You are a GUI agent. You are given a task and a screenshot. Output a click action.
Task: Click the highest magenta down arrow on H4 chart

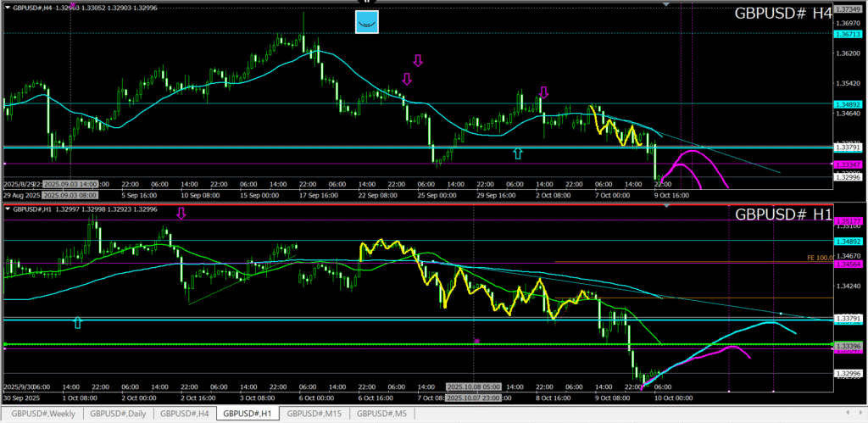[x=417, y=60]
